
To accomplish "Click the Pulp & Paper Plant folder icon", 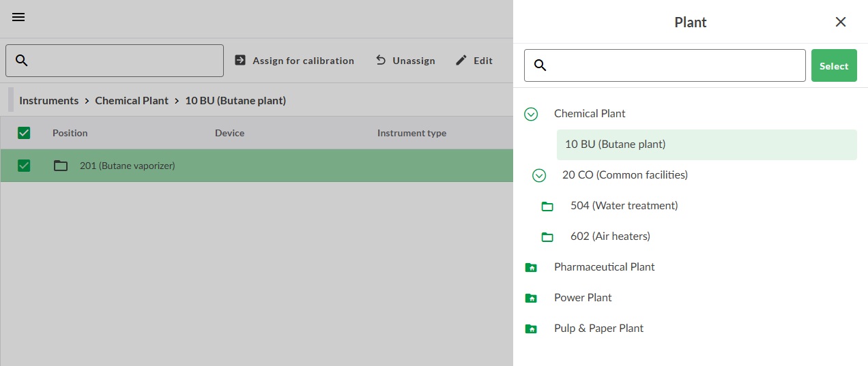I will (x=531, y=329).
